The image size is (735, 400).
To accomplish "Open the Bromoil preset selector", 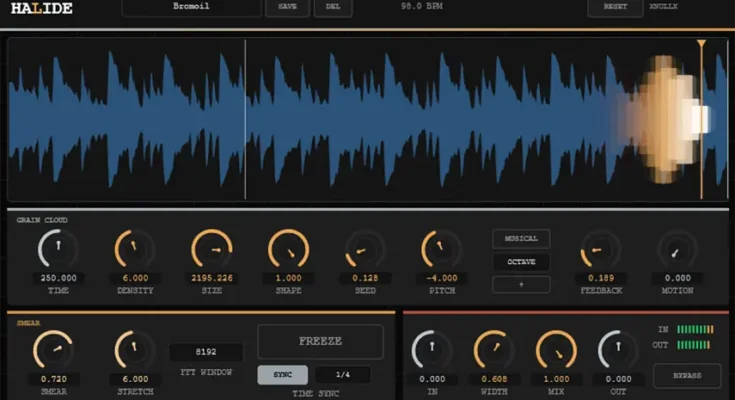I will tap(191, 7).
